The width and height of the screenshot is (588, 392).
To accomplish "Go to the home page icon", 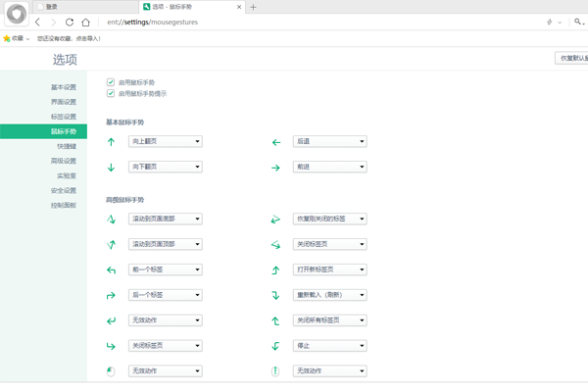I will [85, 22].
